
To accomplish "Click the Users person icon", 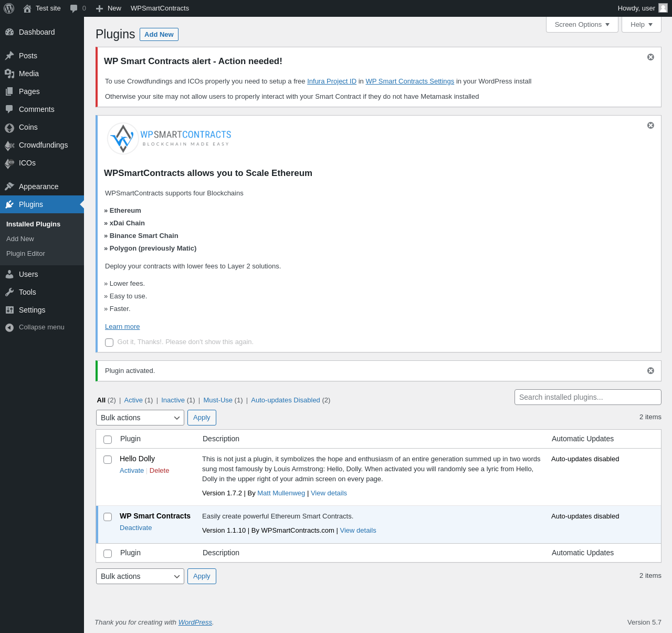I will [9, 274].
